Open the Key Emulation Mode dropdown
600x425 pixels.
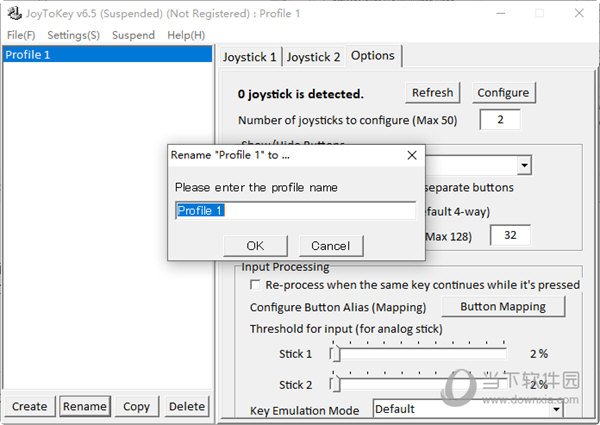[468, 409]
